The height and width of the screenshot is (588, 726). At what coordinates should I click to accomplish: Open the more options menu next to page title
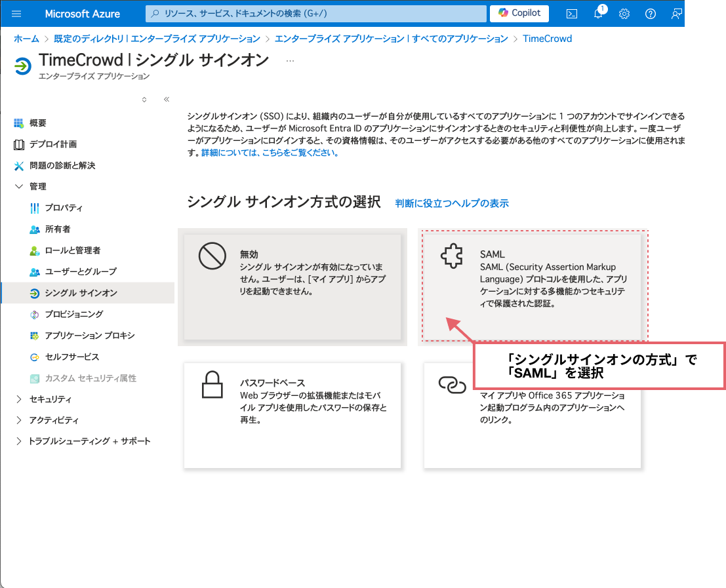point(290,60)
